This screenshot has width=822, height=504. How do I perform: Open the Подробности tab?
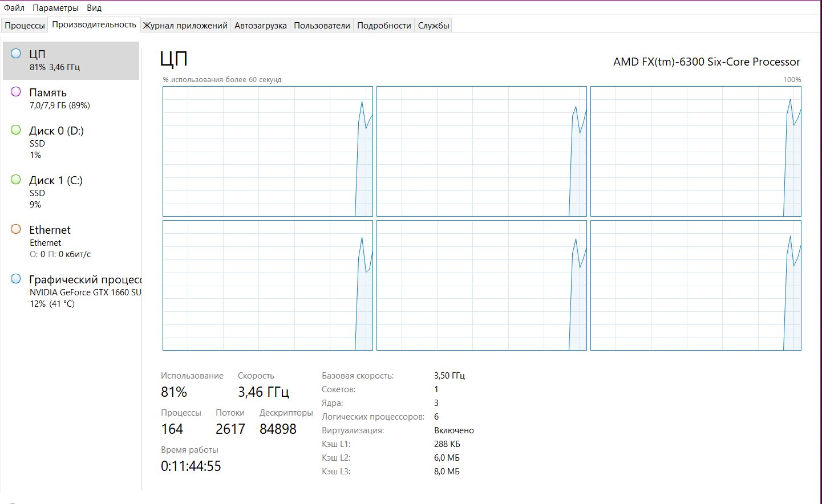coord(384,25)
